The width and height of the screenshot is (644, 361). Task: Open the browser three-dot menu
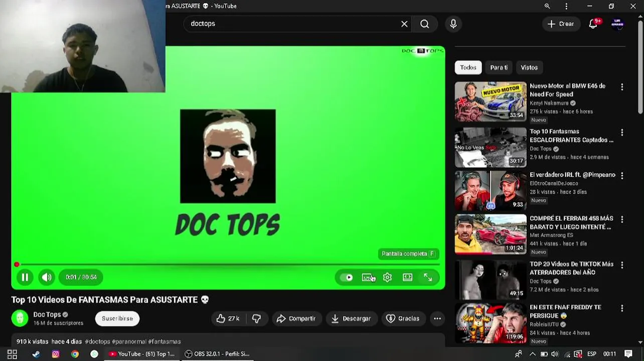pos(566,6)
